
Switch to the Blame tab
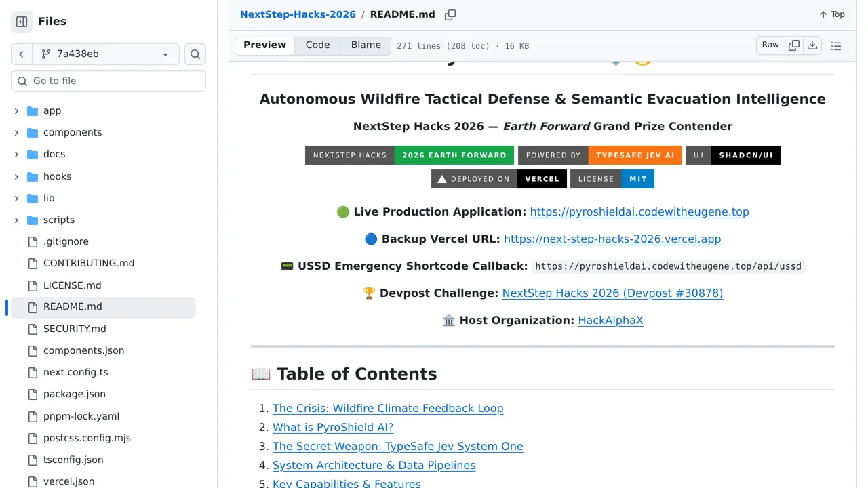pos(366,45)
